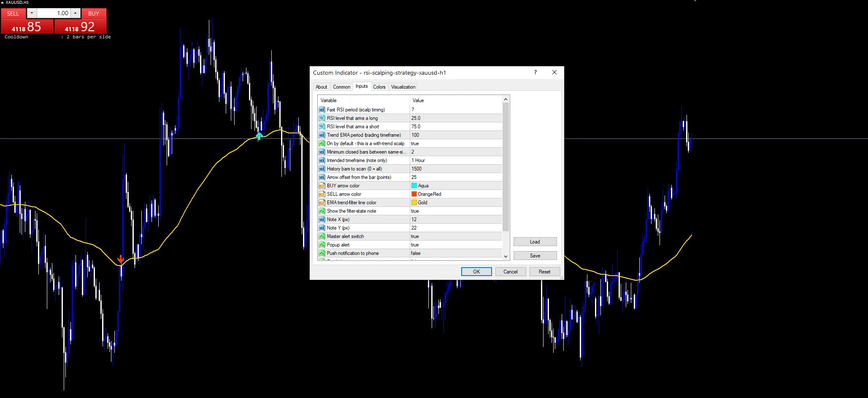The height and width of the screenshot is (398, 868).
Task: Click the Gold swatch for EMA line color
Action: pyautogui.click(x=414, y=203)
